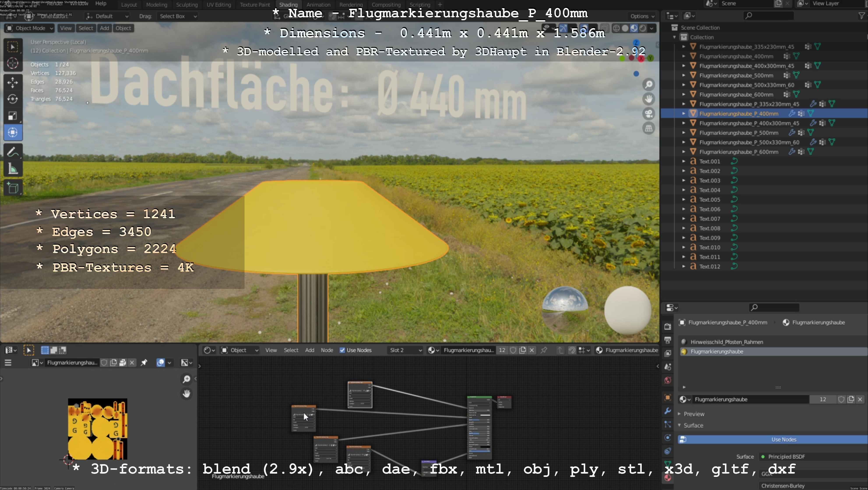Activate the 3D Cursor tool
The height and width of the screenshot is (490, 868).
tap(13, 63)
